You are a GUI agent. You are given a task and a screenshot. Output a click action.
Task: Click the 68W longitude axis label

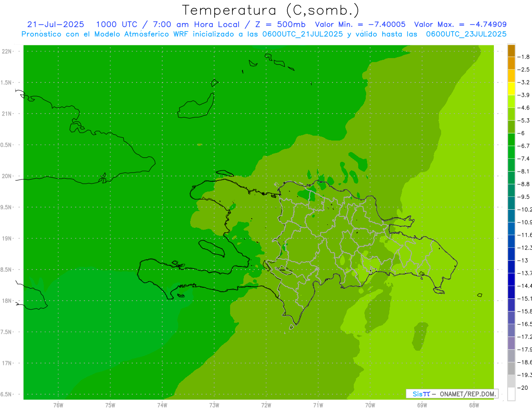[474, 405]
